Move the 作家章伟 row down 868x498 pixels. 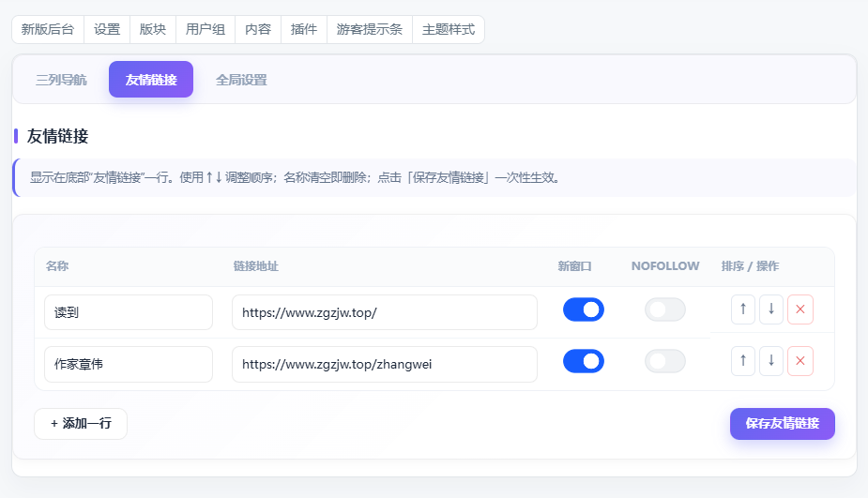[771, 361]
